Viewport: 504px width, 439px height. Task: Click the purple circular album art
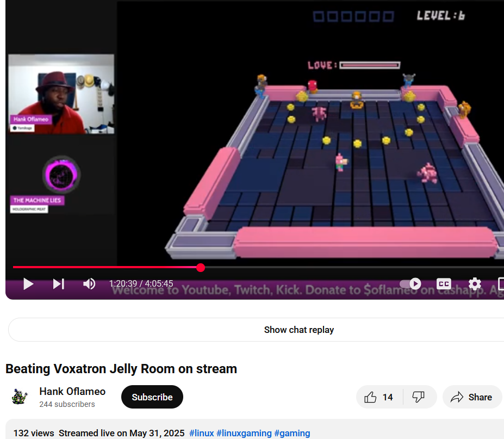click(x=61, y=175)
